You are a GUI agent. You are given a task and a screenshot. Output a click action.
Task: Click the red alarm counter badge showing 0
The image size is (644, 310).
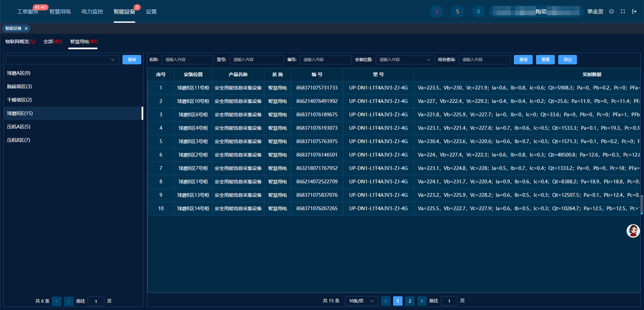(x=437, y=11)
